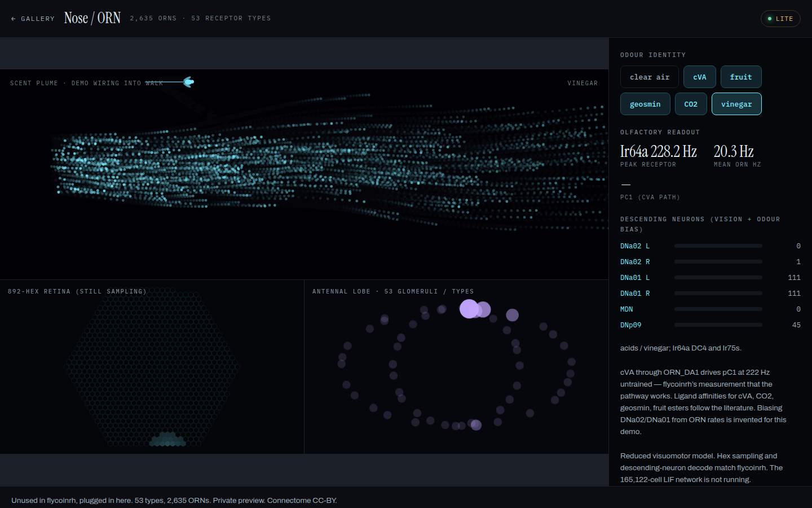Click the back arrow beside Gallery
The width and height of the screenshot is (812, 508).
[x=14, y=19]
